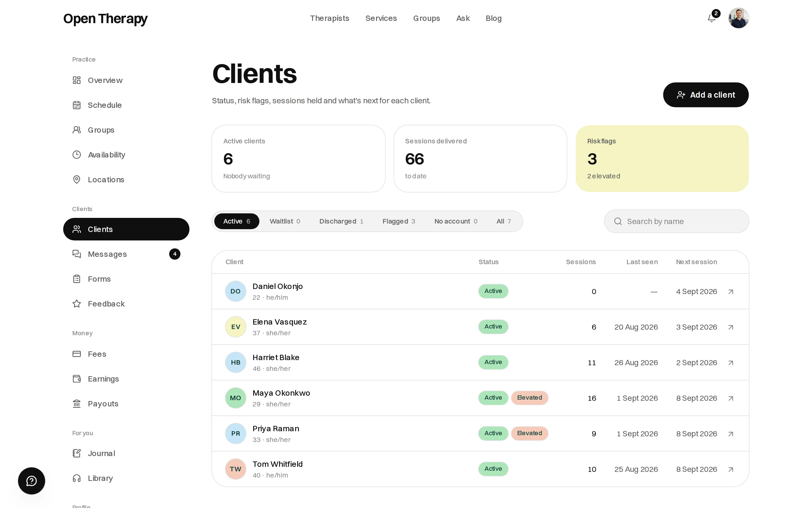The height and width of the screenshot is (508, 812).
Task: Switch to the Discharged filter tab
Action: point(341,222)
